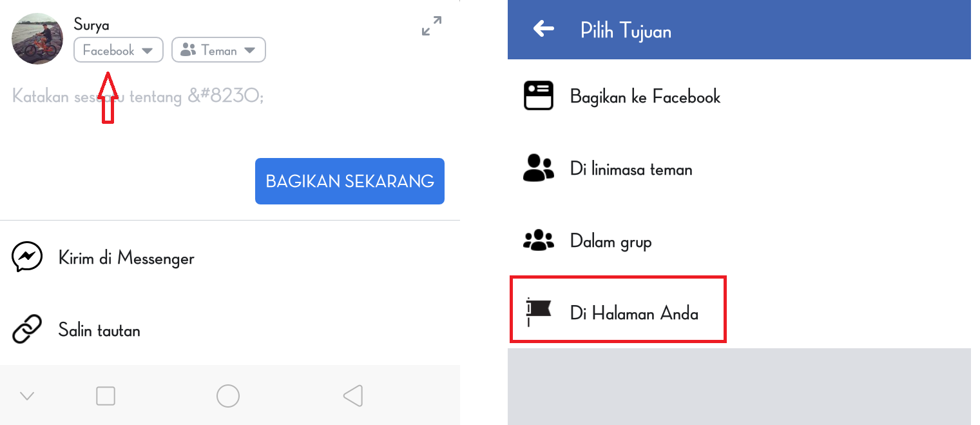
Task: Tap the Android home circle button
Action: [228, 395]
